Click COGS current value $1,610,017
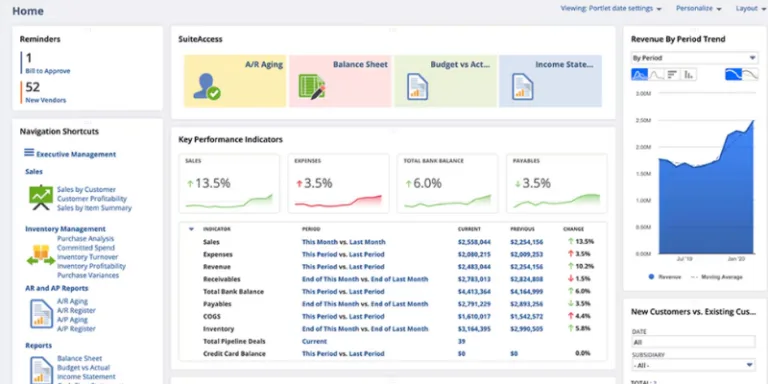This screenshot has height=384, width=768. point(474,316)
